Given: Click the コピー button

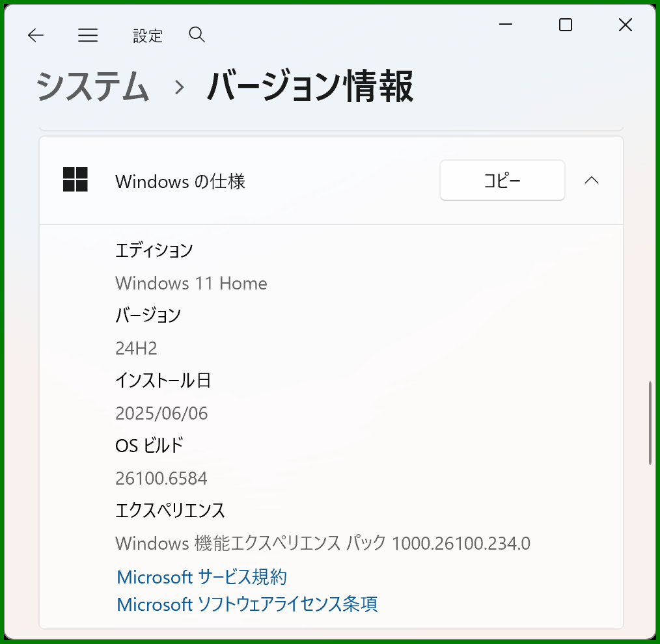Looking at the screenshot, I should [x=502, y=180].
